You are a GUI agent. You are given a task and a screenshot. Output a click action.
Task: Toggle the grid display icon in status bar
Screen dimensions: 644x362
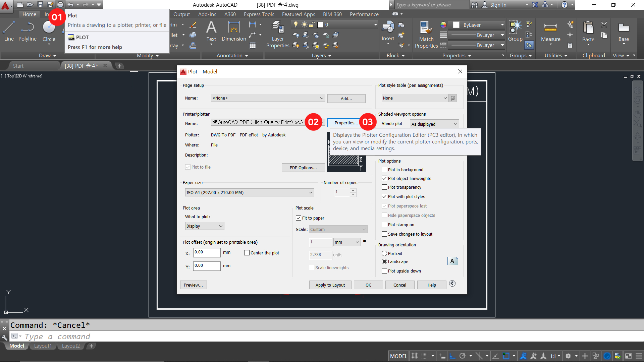[x=415, y=356]
